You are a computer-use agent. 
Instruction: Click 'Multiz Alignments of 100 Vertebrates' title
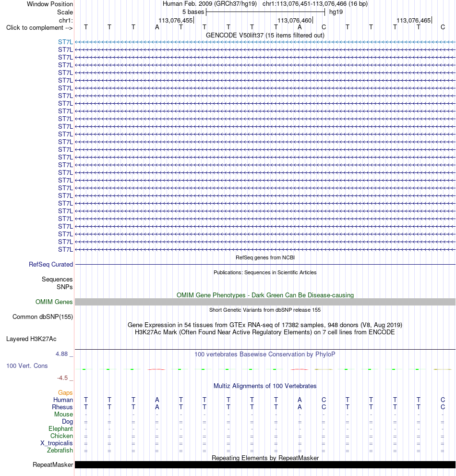pyautogui.click(x=265, y=386)
